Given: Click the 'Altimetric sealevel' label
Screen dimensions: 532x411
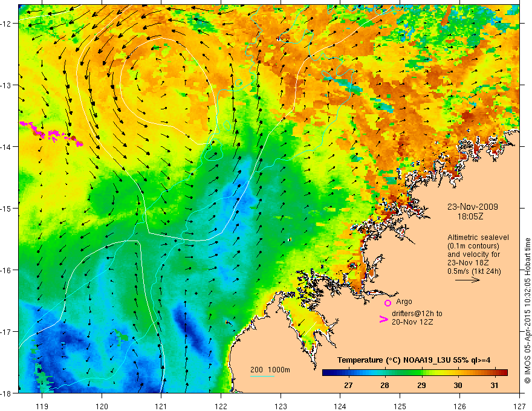Looking at the screenshot, I should 478,238.
